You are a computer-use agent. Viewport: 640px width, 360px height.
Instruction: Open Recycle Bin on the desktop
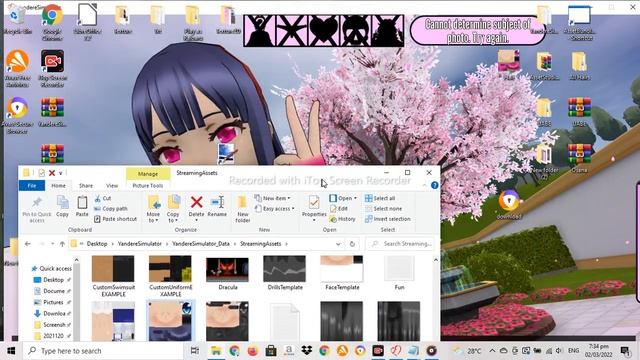17,20
